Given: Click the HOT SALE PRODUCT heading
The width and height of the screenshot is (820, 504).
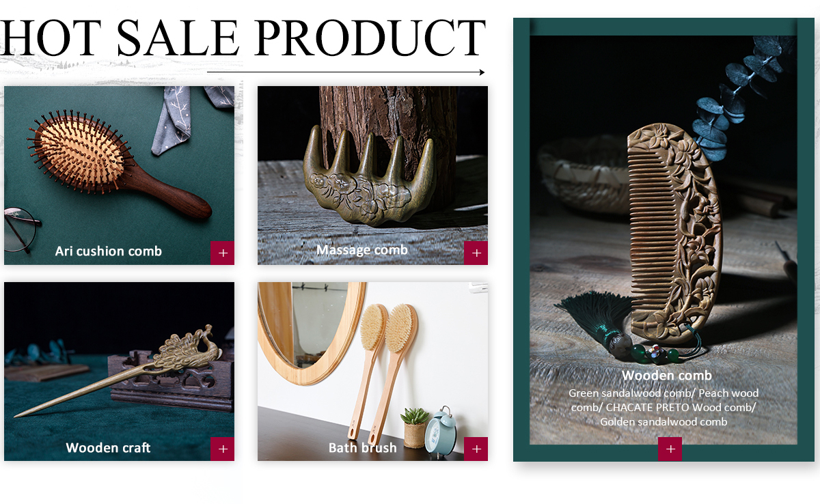Looking at the screenshot, I should point(243,38).
